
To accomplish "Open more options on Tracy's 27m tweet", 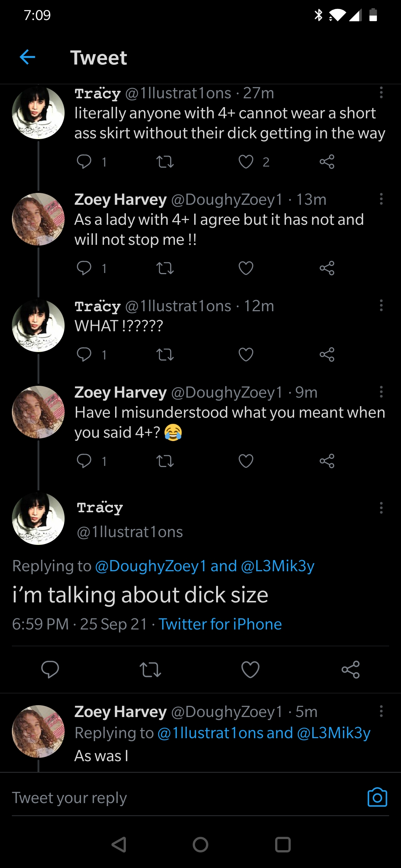I will [x=381, y=93].
